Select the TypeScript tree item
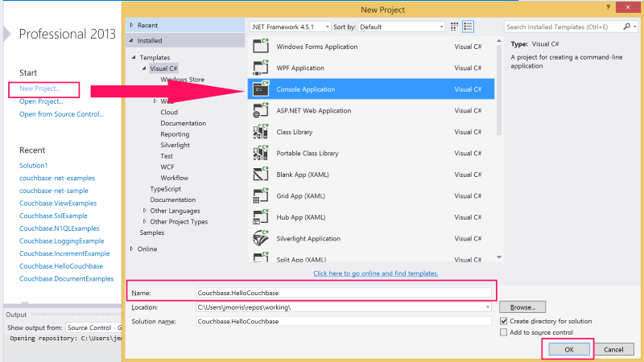The height and width of the screenshot is (362, 644). pos(166,189)
